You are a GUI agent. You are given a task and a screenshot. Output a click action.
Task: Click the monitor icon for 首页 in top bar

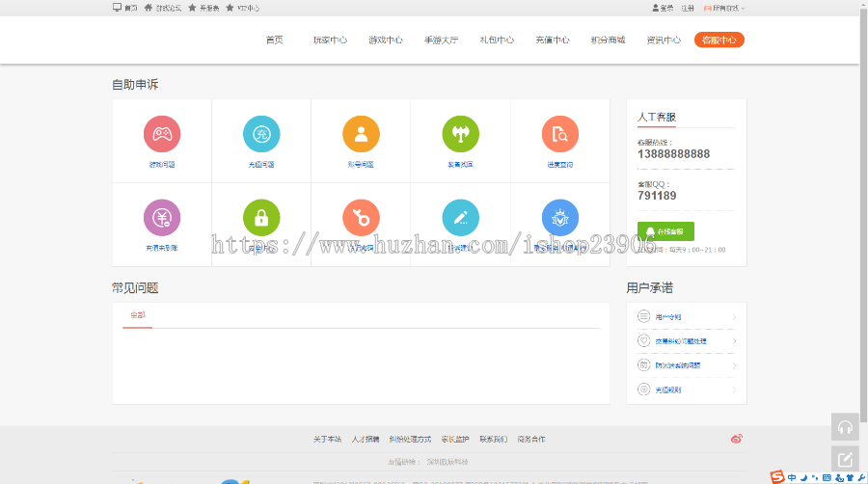(x=117, y=8)
